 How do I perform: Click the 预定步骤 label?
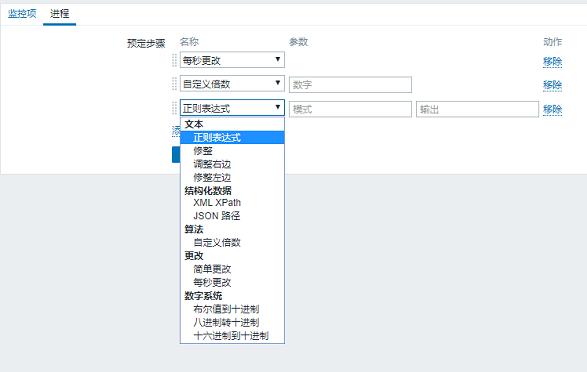coord(146,43)
